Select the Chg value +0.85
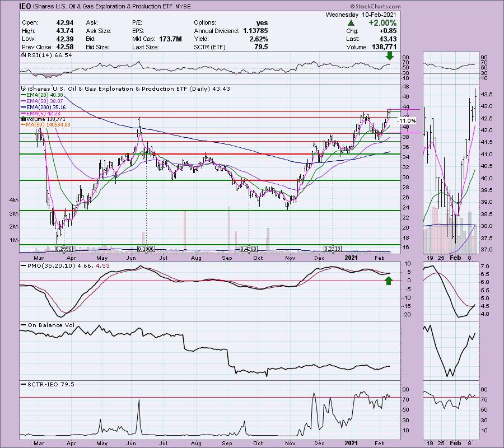 [x=388, y=31]
